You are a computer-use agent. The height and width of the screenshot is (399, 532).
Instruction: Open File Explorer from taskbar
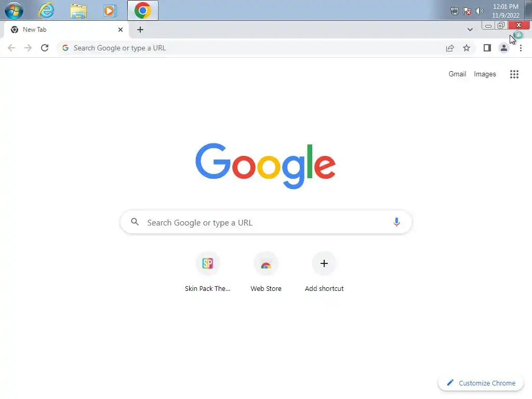pos(78,10)
